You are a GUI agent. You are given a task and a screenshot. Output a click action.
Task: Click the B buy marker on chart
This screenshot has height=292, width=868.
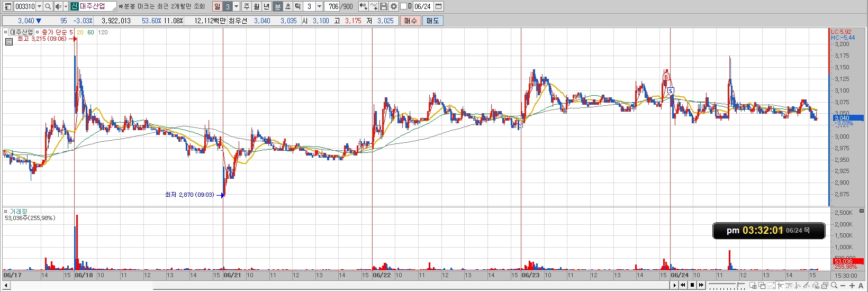point(666,77)
